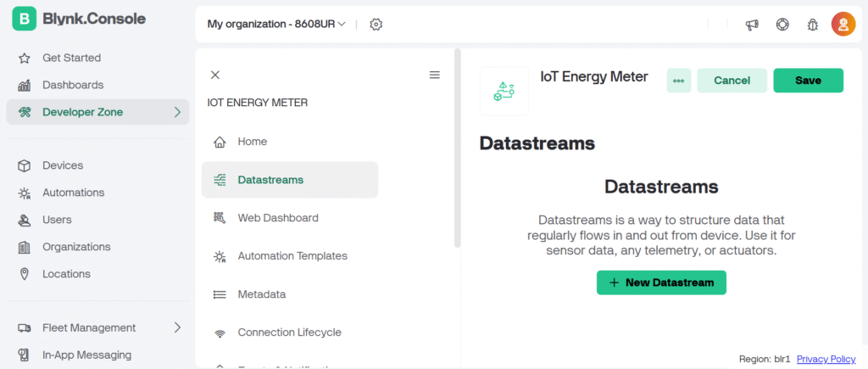
Task: Open the help lifebuoy icon
Action: [782, 25]
